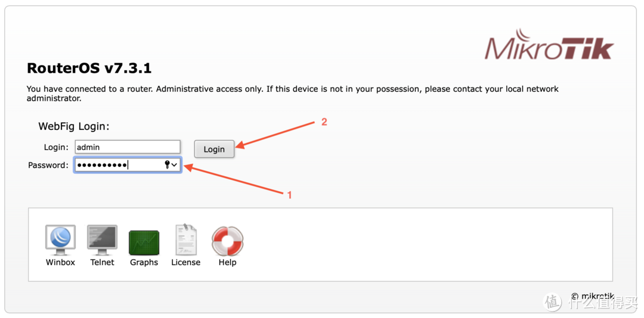Image resolution: width=644 pixels, height=318 pixels.
Task: Expand the password autofill dropdown arrow
Action: point(175,165)
